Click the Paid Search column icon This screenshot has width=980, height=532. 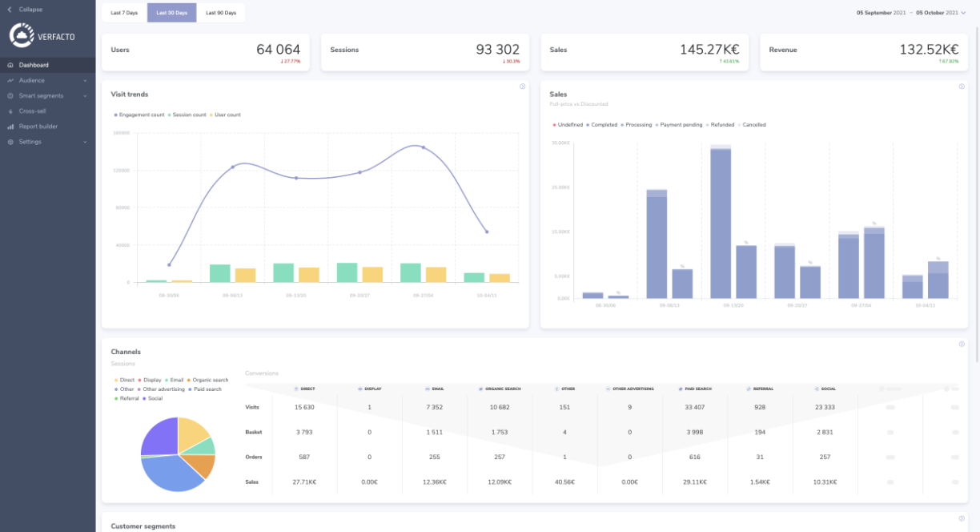[x=679, y=389]
